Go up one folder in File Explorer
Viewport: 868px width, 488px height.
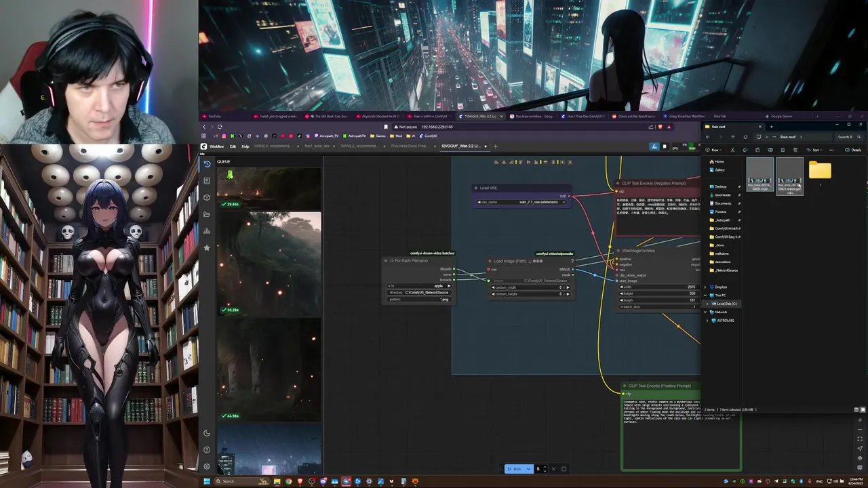(x=732, y=137)
